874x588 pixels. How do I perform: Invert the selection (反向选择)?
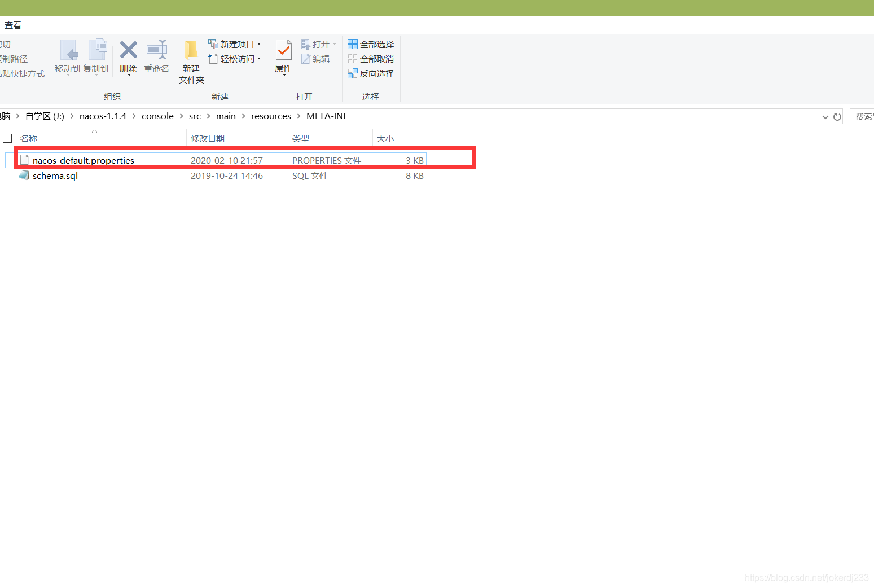pos(371,73)
